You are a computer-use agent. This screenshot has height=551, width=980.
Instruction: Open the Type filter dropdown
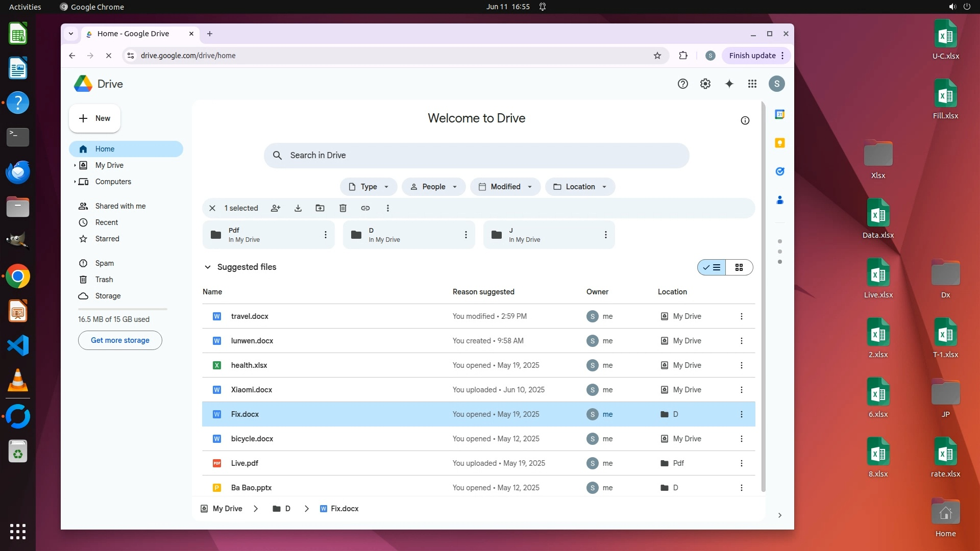(369, 187)
